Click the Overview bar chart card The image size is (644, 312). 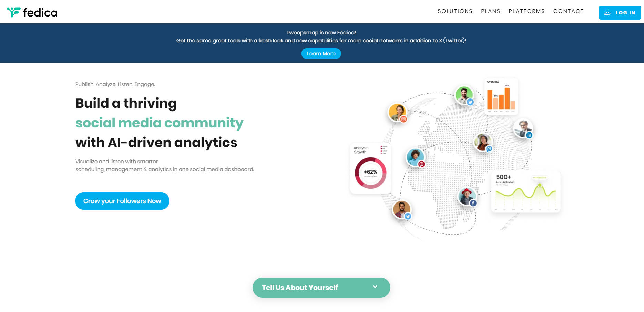click(x=501, y=97)
